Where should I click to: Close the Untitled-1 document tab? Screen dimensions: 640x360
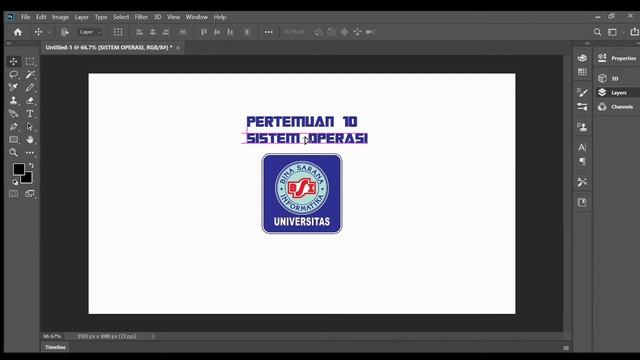(178, 48)
